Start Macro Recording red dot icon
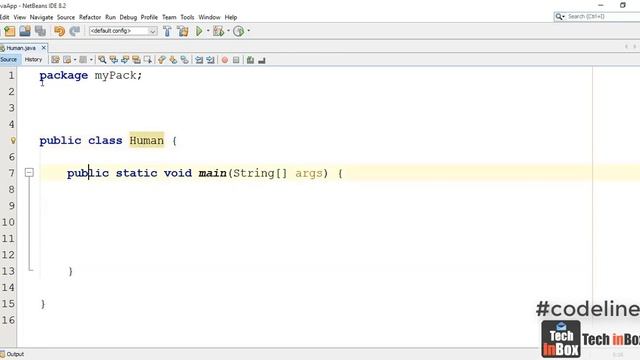Screen dimensions: 640x360 (224, 60)
